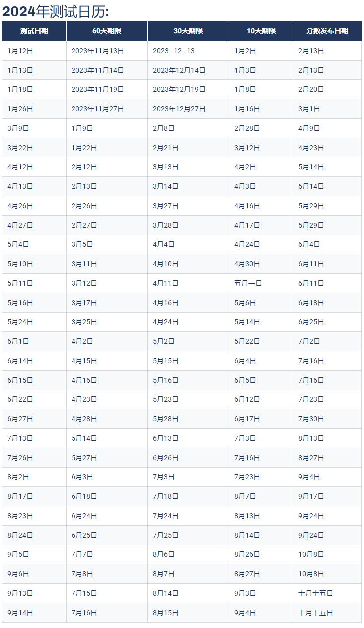Image resolution: width=364 pixels, height=628 pixels.
Task: Click the 60天期限 column header
Action: [107, 31]
